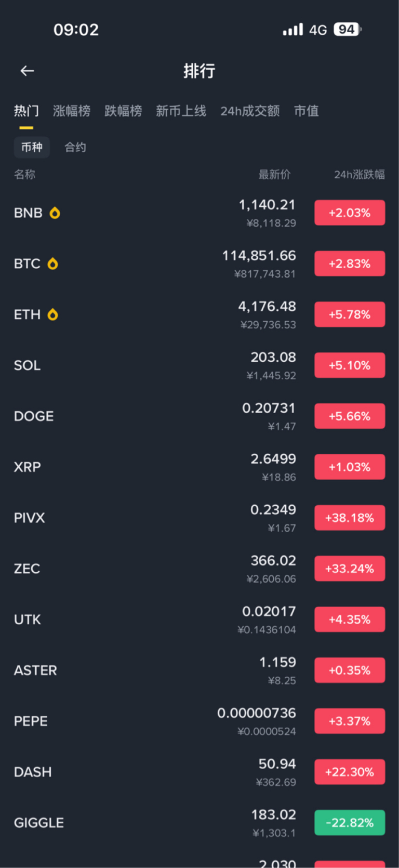Switch to the 涨幅榜 tab
The image size is (399, 868).
[x=72, y=111]
